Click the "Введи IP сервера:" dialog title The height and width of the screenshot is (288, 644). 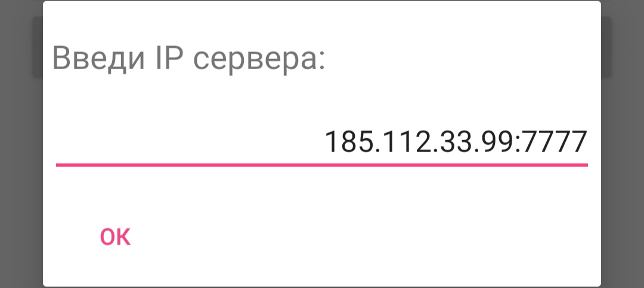pyautogui.click(x=188, y=59)
